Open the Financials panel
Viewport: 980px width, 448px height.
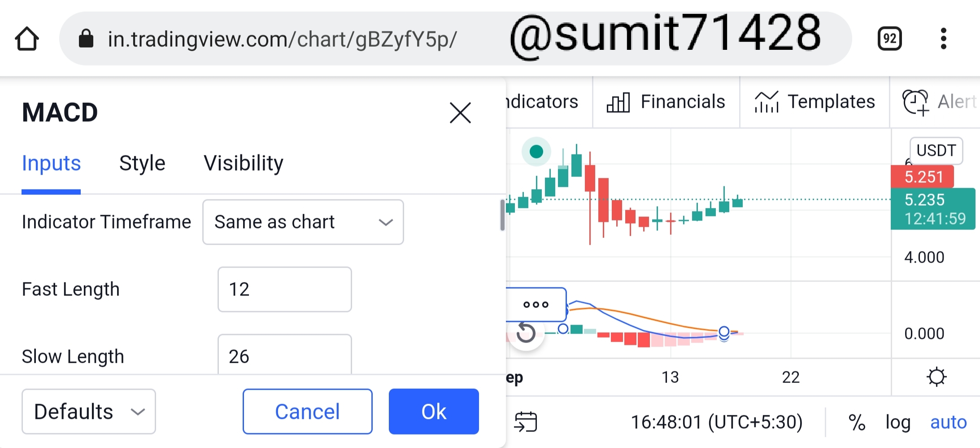(x=666, y=102)
